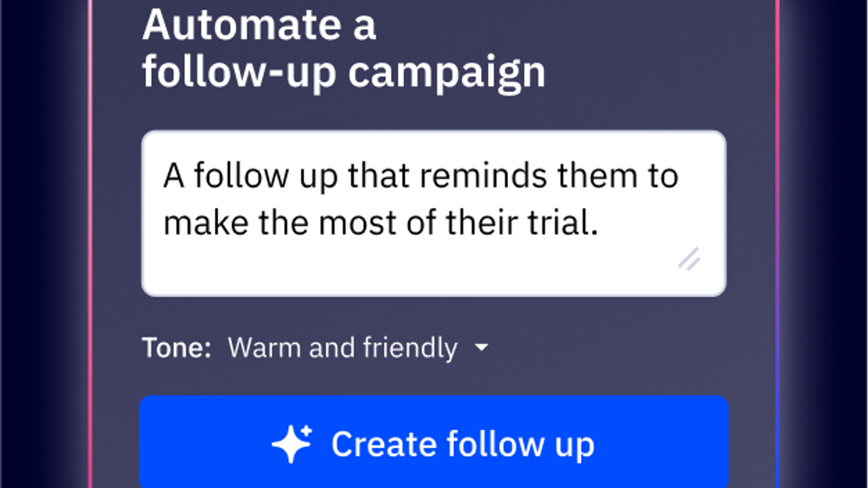Click the 'Tone:' label
This screenshot has width=868, height=488.
pyautogui.click(x=176, y=347)
